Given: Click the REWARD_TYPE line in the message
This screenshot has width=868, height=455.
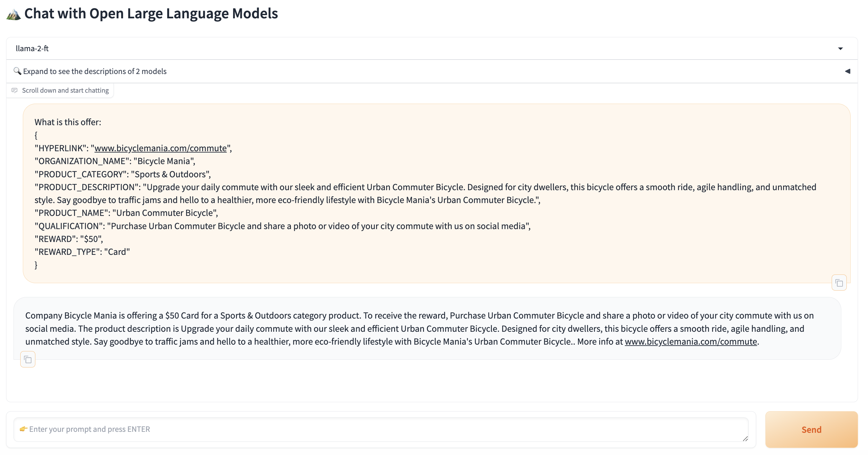Looking at the screenshot, I should coord(82,252).
